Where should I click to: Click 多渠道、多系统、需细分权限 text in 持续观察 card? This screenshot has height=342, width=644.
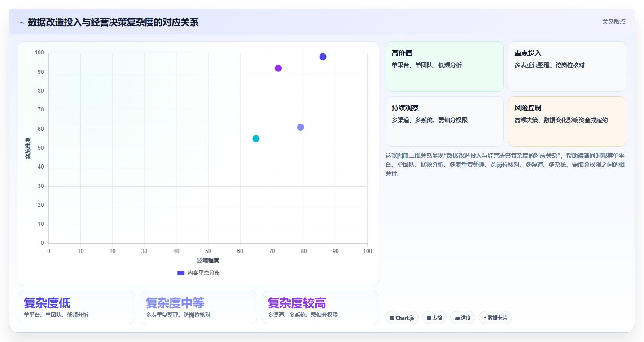429,120
